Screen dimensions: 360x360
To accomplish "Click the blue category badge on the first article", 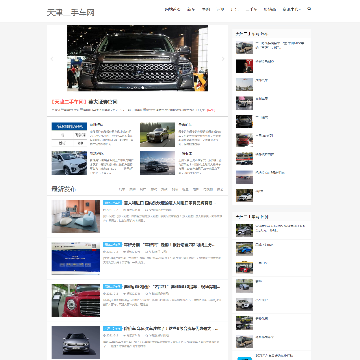I will coord(112,202).
